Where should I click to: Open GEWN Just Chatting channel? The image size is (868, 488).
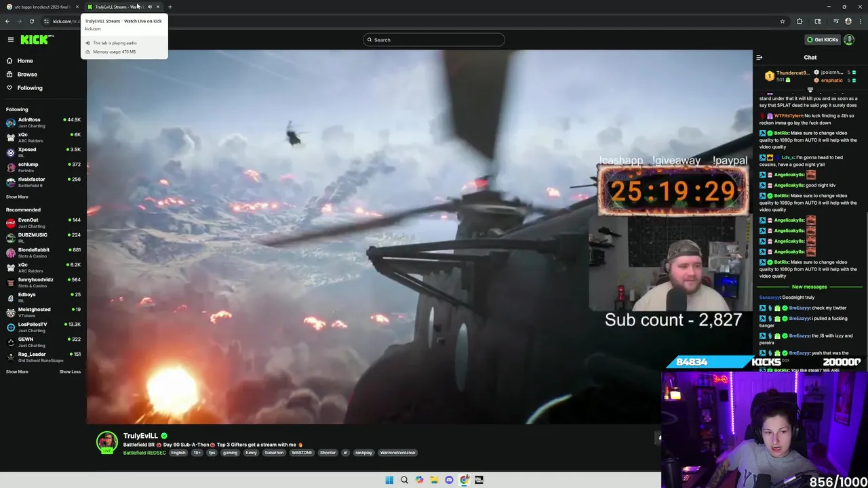point(43,342)
